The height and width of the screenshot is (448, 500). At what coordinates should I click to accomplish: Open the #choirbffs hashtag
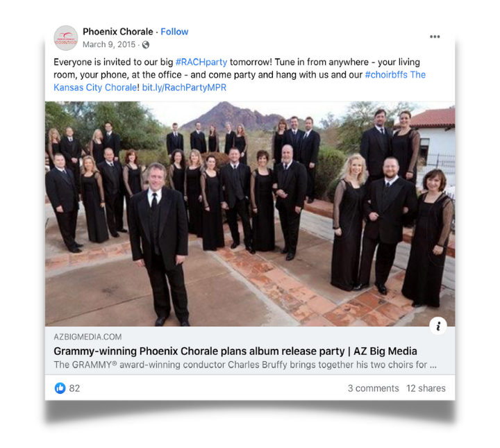pos(386,74)
